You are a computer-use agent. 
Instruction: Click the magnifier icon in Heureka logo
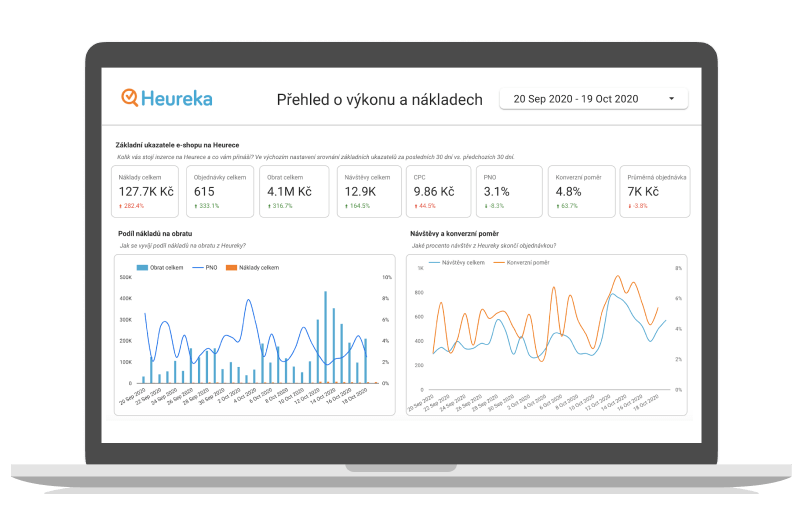pos(130,98)
